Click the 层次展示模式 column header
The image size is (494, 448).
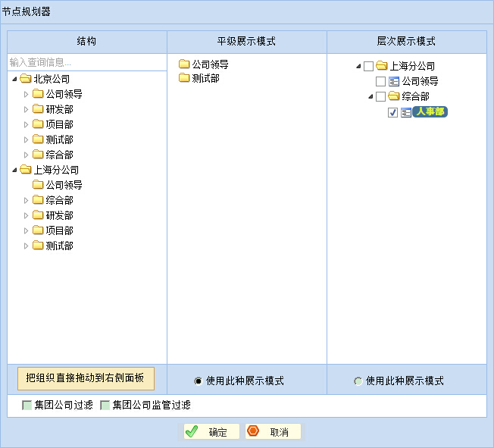[406, 42]
